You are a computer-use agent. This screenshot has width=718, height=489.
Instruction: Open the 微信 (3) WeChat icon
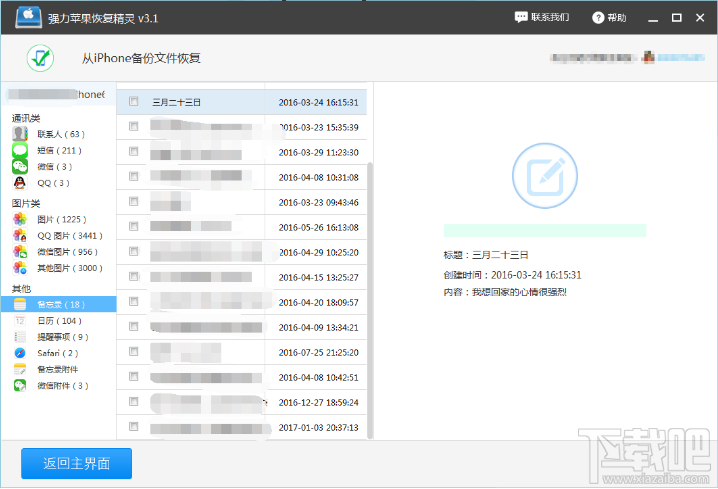coord(20,166)
